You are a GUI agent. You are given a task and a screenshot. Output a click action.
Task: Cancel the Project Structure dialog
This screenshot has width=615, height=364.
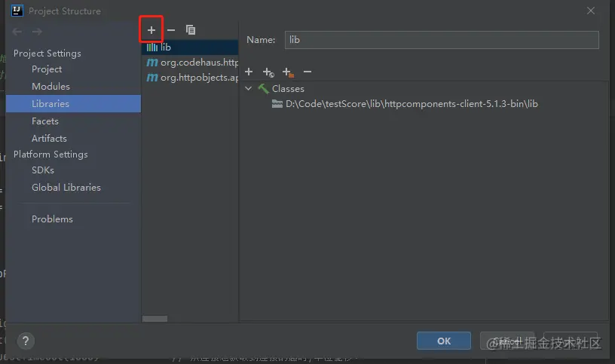click(506, 341)
